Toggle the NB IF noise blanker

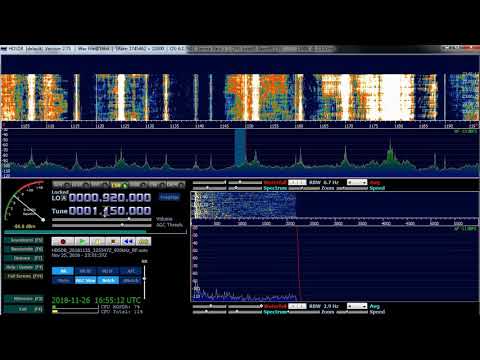click(108, 271)
